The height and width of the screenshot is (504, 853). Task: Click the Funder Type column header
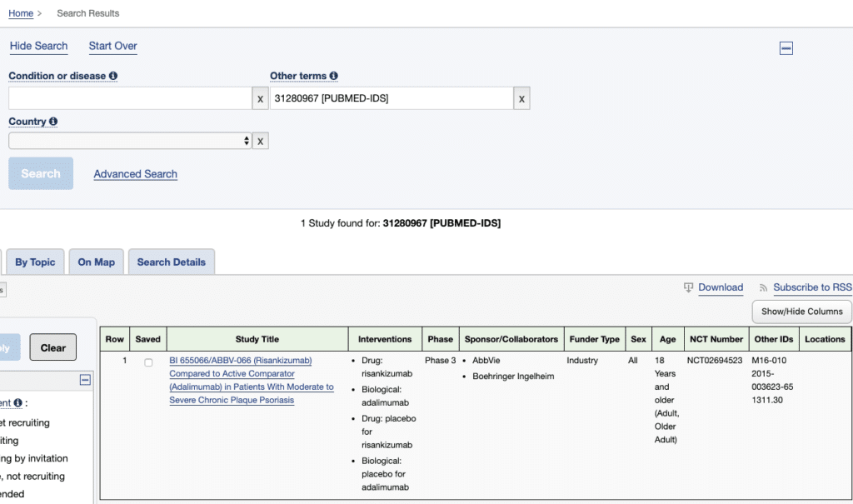pos(595,339)
